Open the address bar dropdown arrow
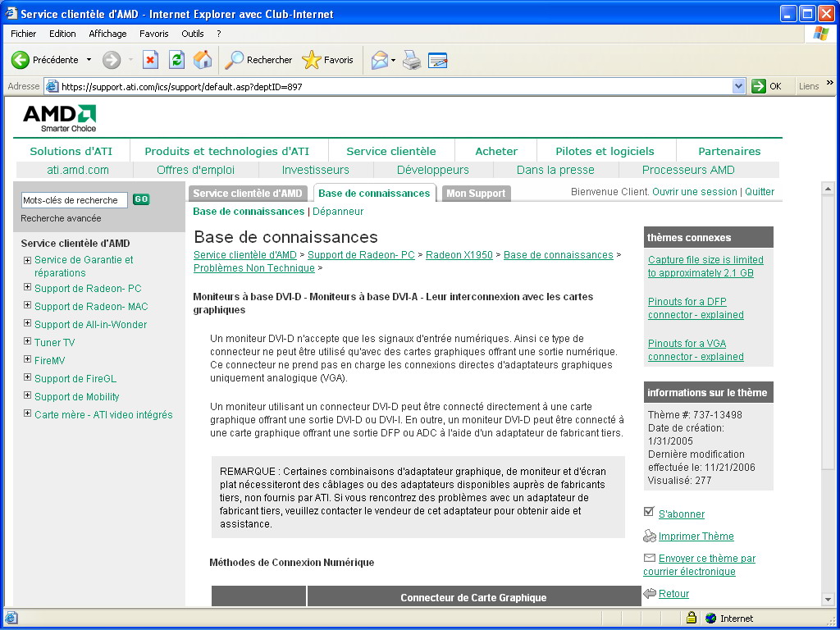The height and width of the screenshot is (630, 840). (739, 85)
